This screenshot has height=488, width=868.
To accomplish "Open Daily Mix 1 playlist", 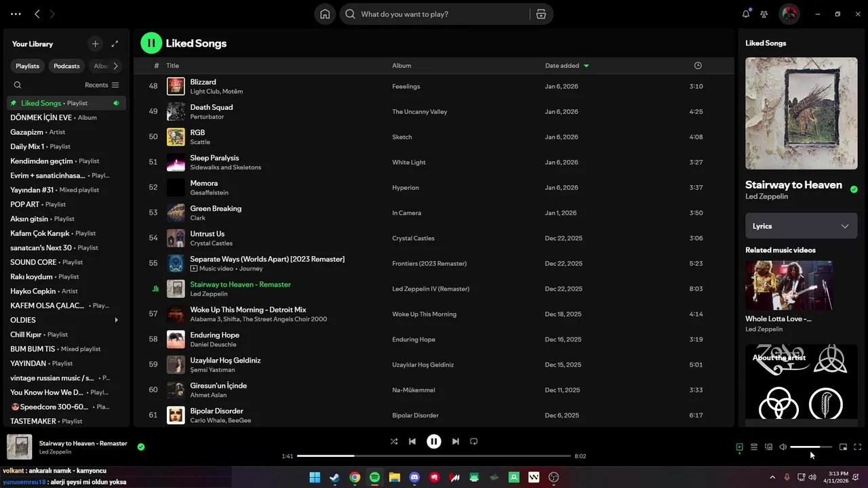I will [66, 146].
